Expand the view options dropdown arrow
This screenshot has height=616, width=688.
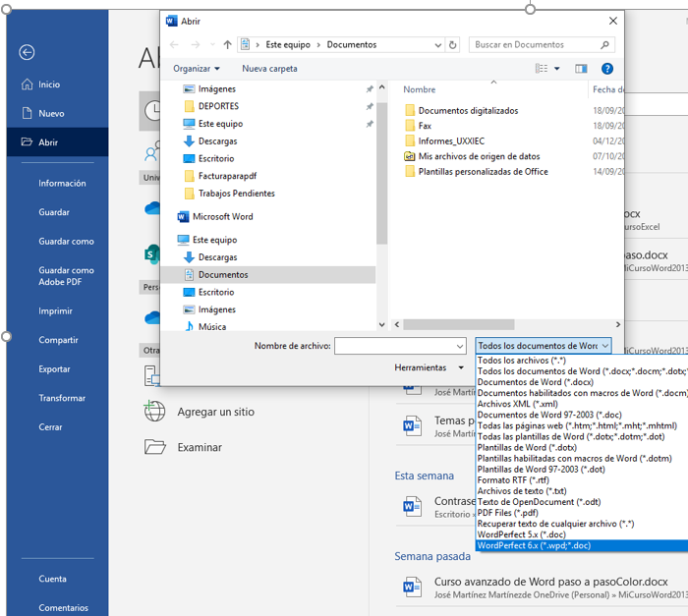(557, 69)
